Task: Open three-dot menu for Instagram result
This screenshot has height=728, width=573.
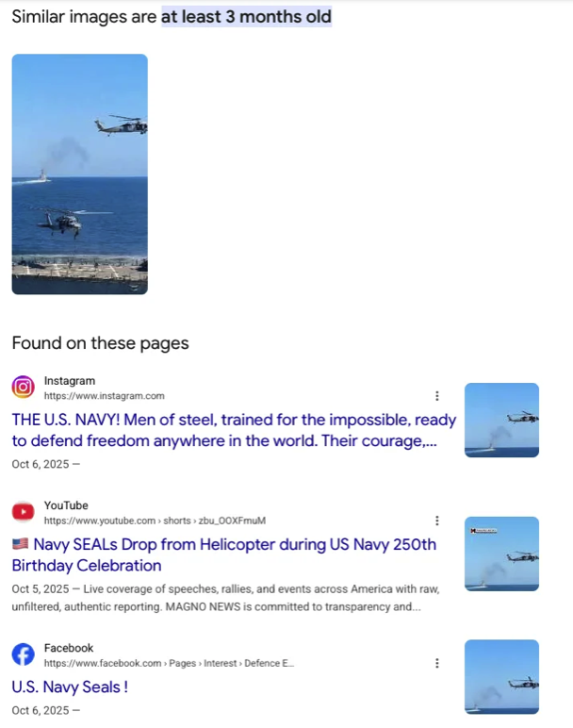Action: pyautogui.click(x=436, y=395)
